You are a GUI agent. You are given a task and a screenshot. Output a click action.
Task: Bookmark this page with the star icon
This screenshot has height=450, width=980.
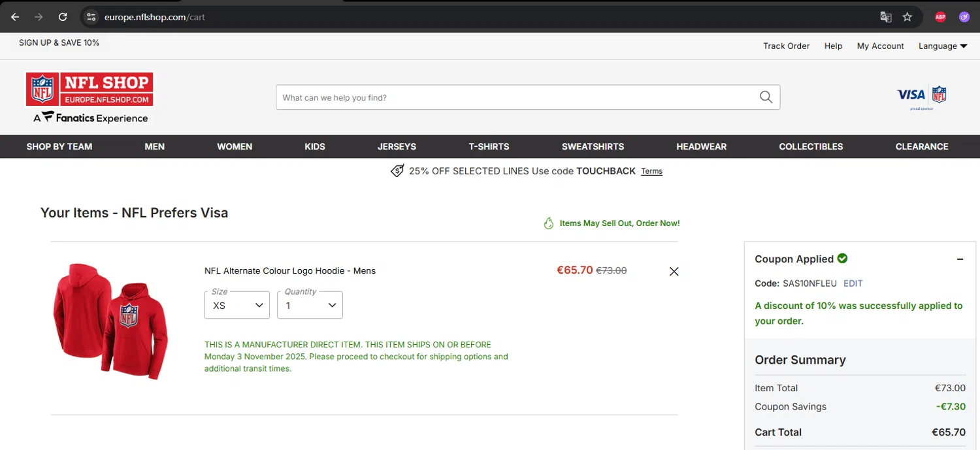907,17
